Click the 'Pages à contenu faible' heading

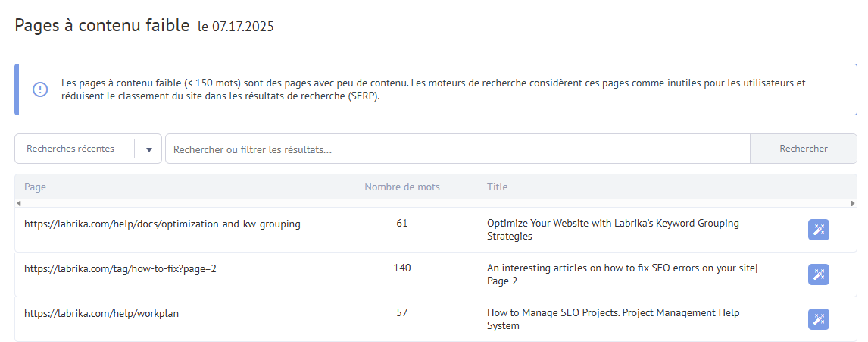[x=101, y=26]
